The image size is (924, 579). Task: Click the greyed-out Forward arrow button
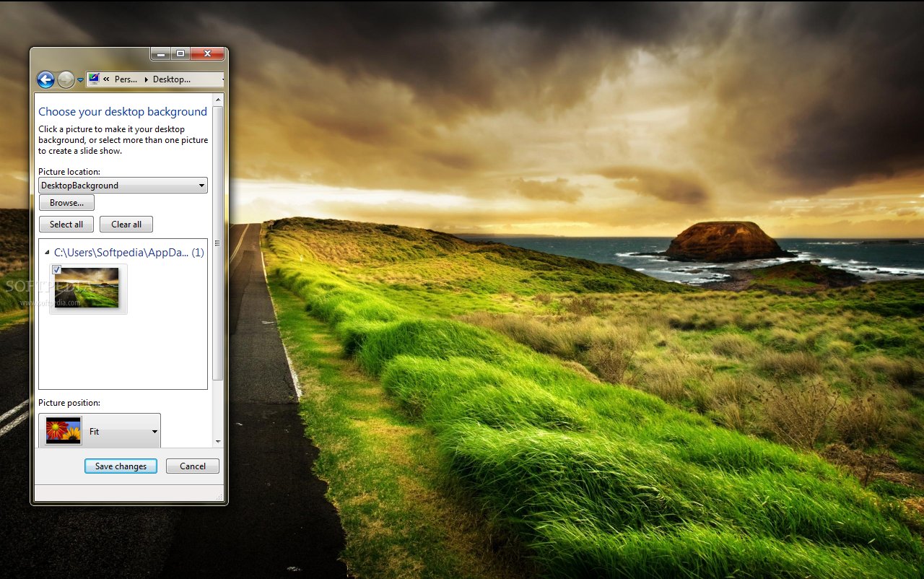66,79
